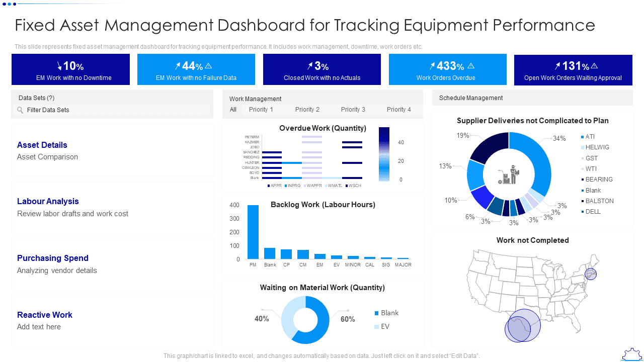The image size is (644, 362).
Task: Click the Analyzing vendor details text
Action: 57,270
